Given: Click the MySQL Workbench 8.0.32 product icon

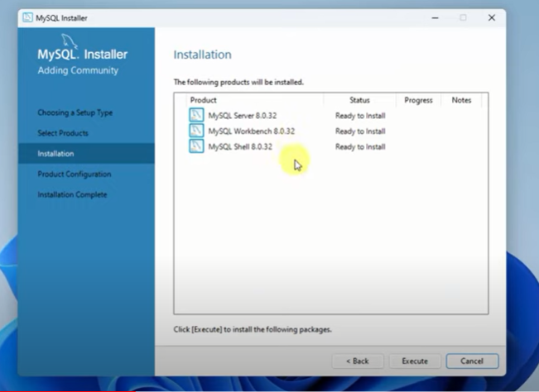Looking at the screenshot, I should 196,131.
